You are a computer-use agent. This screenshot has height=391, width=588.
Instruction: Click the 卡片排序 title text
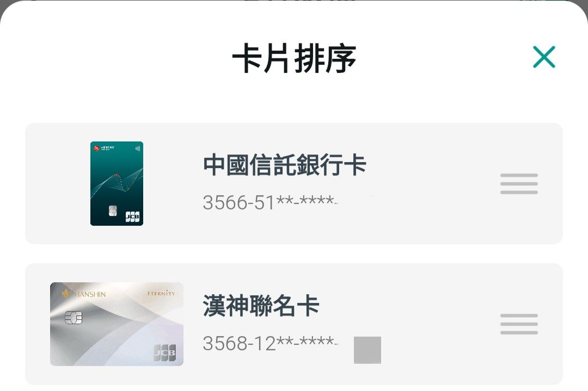294,58
